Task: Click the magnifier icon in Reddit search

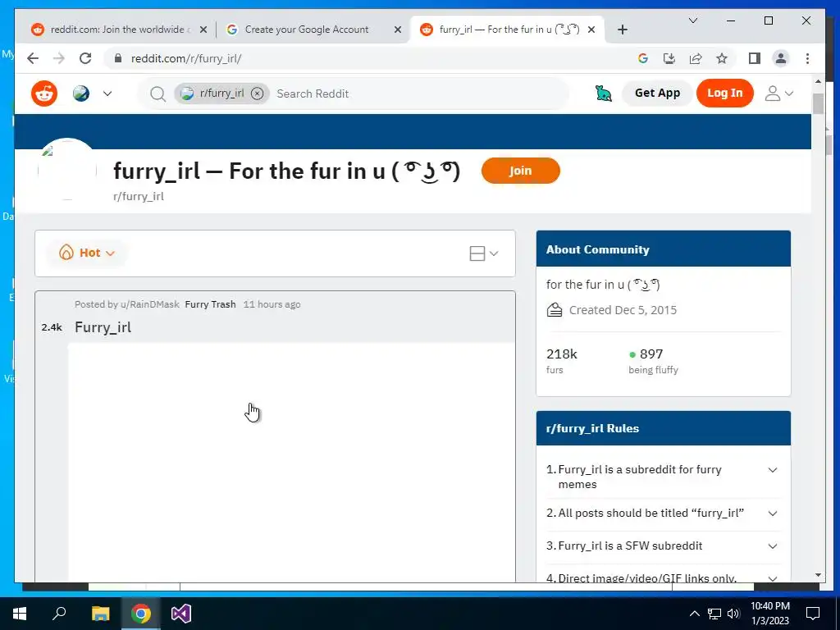Action: point(157,94)
